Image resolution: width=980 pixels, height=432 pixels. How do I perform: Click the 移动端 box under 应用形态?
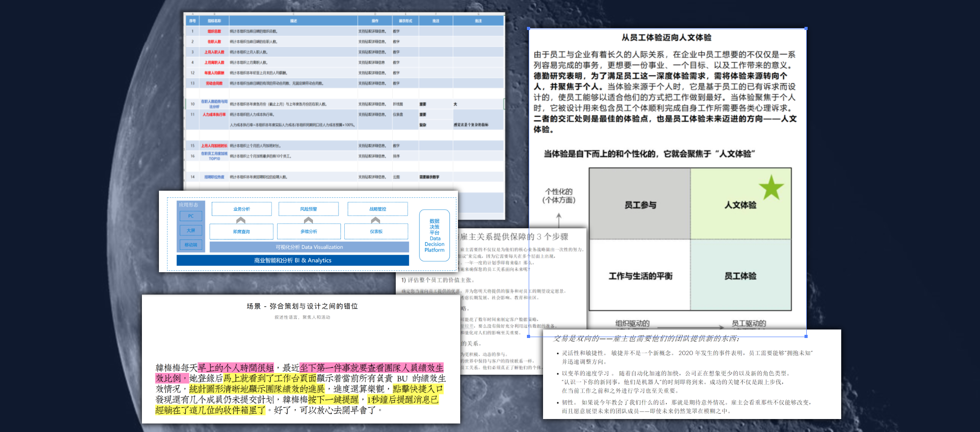(191, 245)
